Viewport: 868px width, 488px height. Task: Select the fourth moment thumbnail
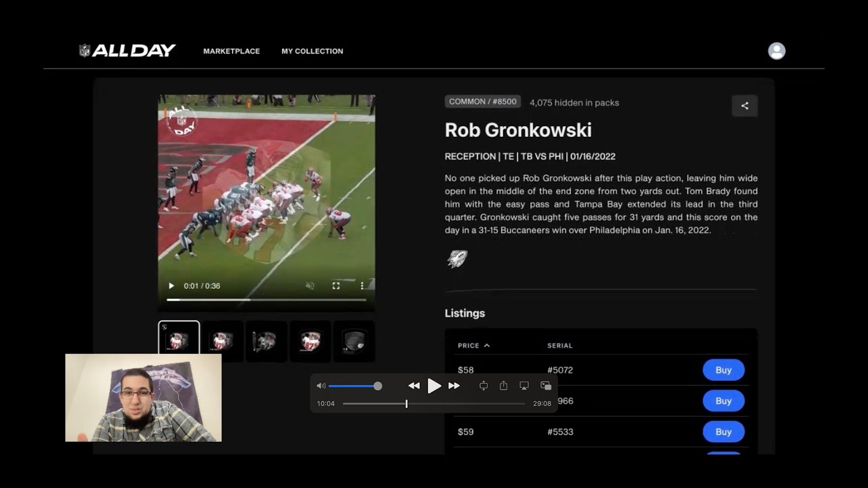tap(311, 340)
